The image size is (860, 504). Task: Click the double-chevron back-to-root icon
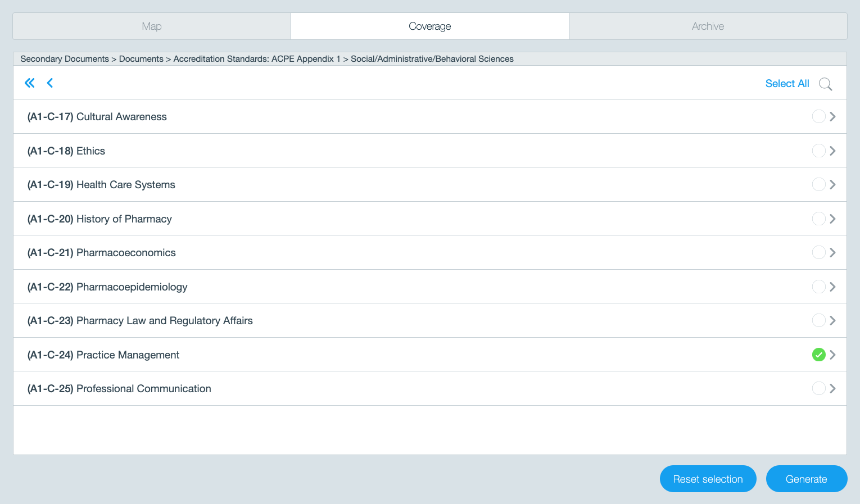30,83
